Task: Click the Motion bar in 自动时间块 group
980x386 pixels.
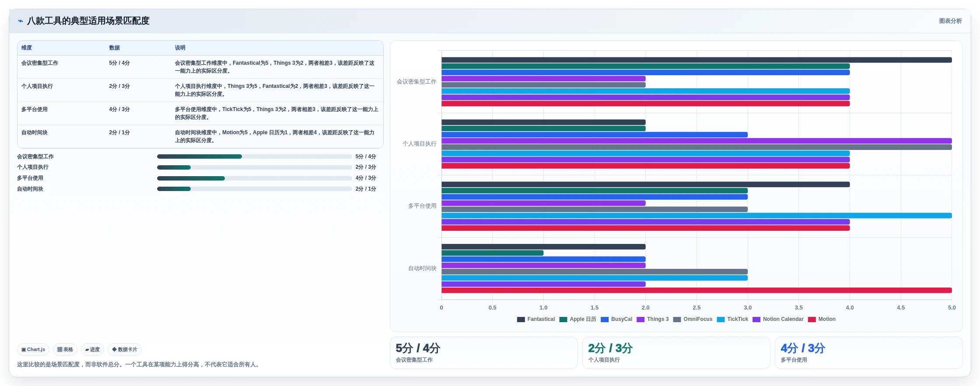Action: pyautogui.click(x=696, y=290)
